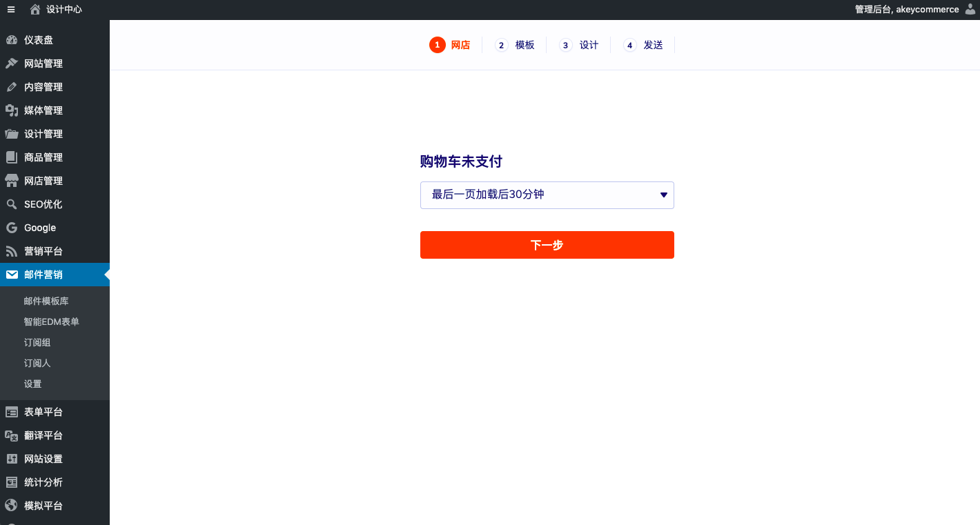The height and width of the screenshot is (525, 980).
Task: Click the 表单平台 form icon
Action: 12,412
